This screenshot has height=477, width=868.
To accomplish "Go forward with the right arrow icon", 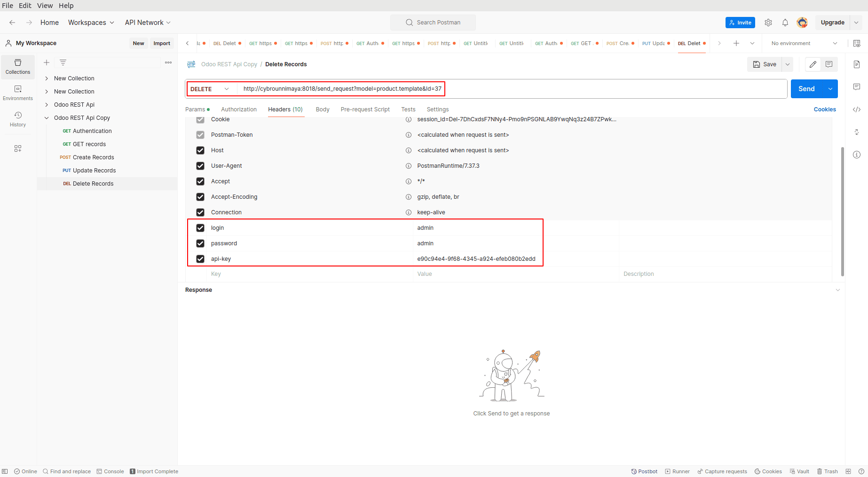I will [x=29, y=23].
